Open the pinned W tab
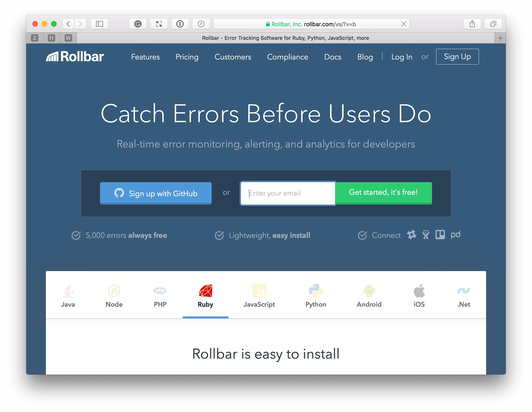 [x=68, y=38]
